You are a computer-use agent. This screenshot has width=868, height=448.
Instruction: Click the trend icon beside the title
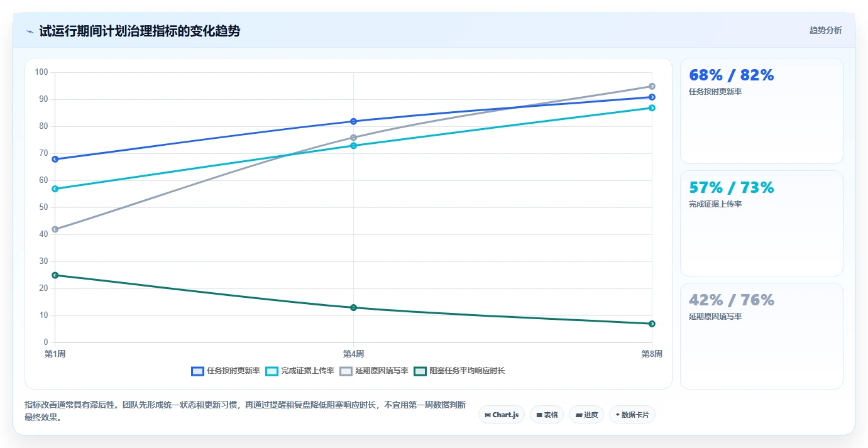30,31
